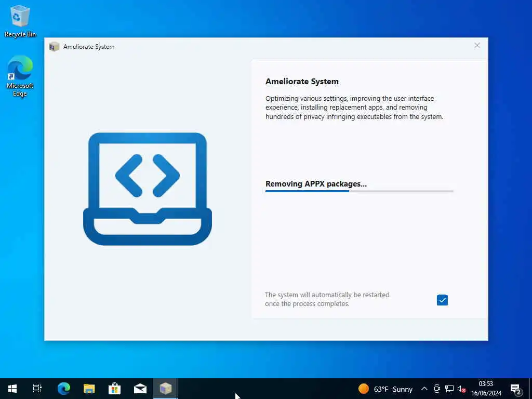
Task: Select the Ameliorate package taskbar button
Action: (x=166, y=389)
